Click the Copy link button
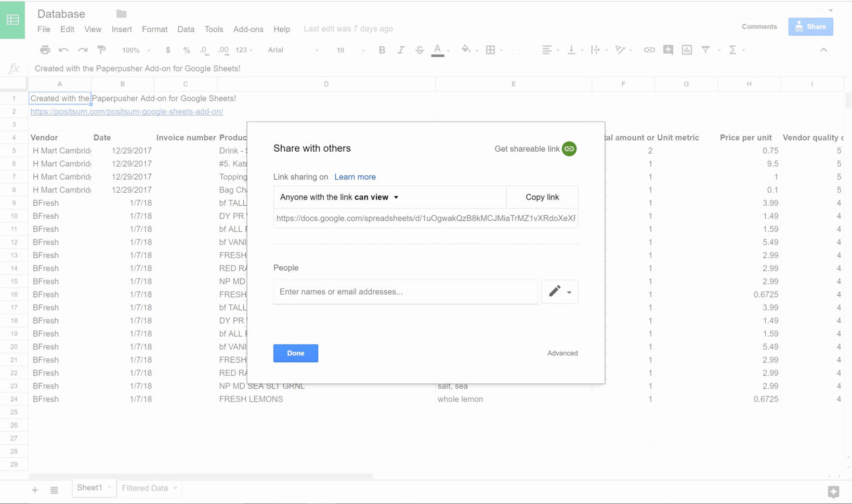852x504 pixels. [542, 197]
